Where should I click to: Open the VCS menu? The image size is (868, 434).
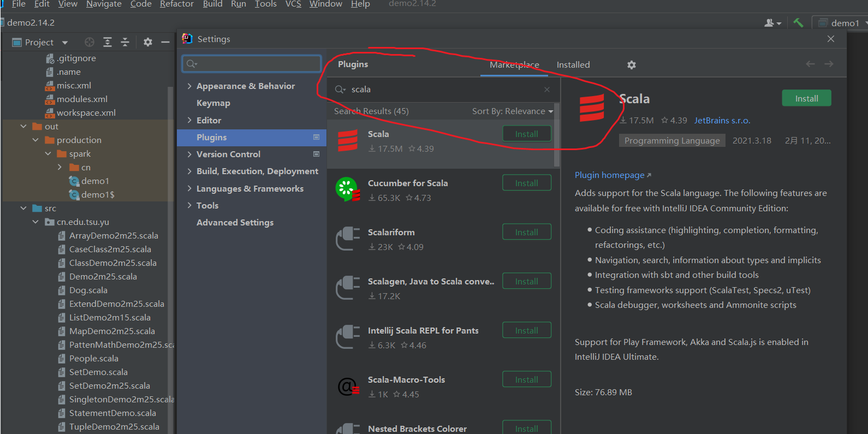(293, 4)
